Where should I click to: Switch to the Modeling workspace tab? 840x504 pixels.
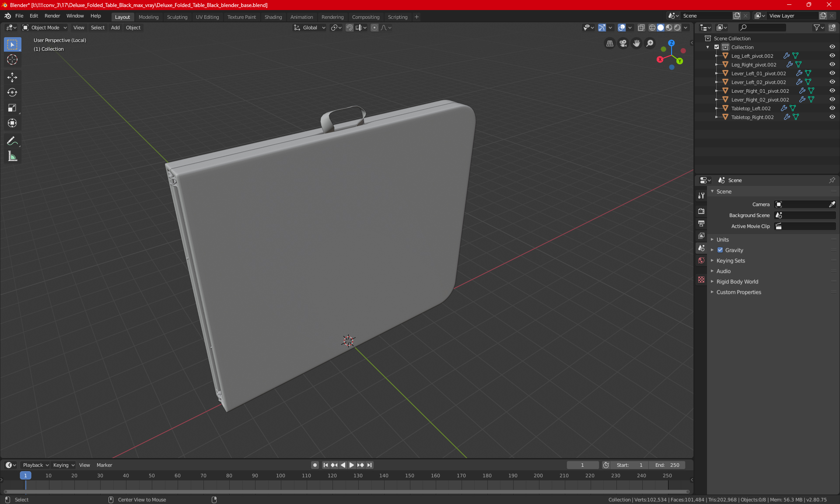coord(148,17)
